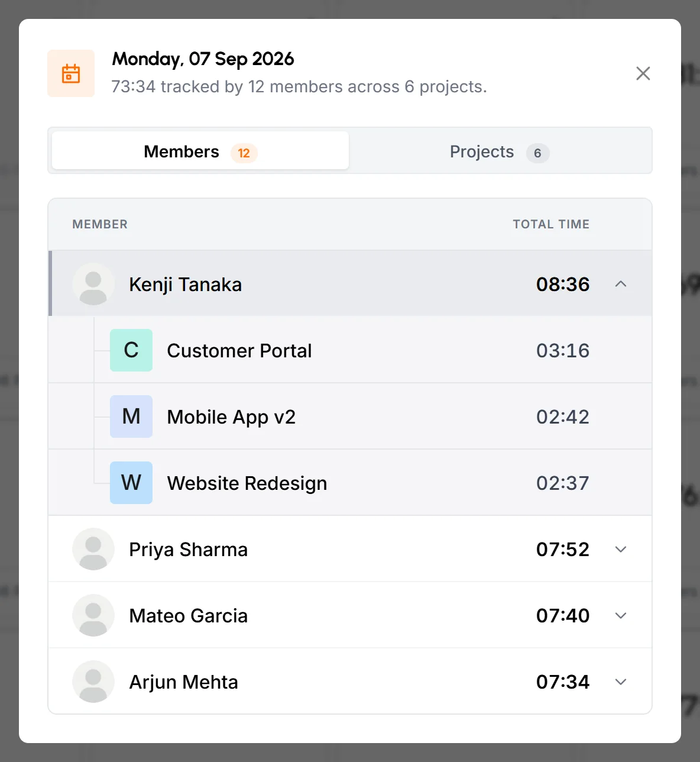Collapse Kenji Tanaka's project breakdown

point(621,284)
